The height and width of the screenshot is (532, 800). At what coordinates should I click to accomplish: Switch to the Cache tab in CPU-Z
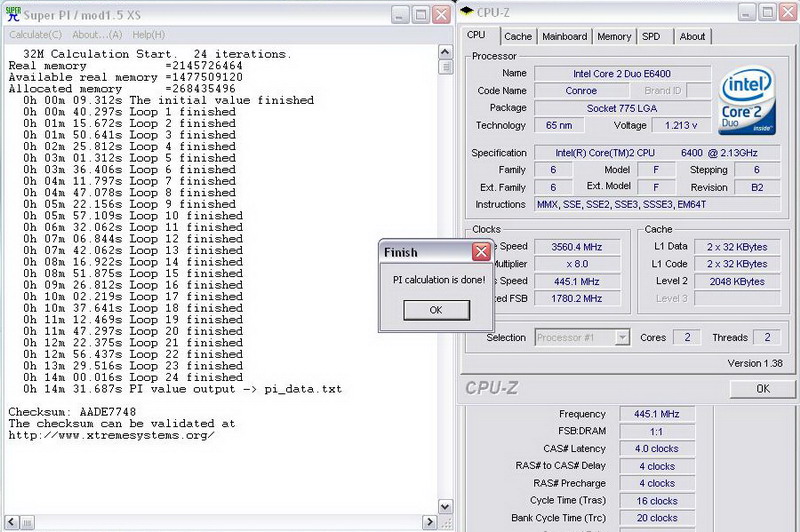pyautogui.click(x=518, y=36)
